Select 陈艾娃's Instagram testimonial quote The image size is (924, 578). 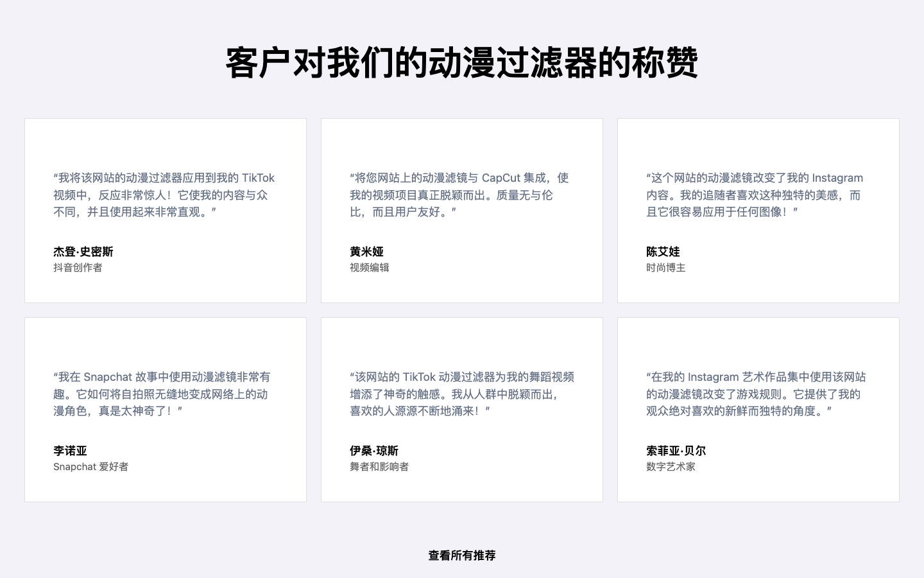pos(755,195)
